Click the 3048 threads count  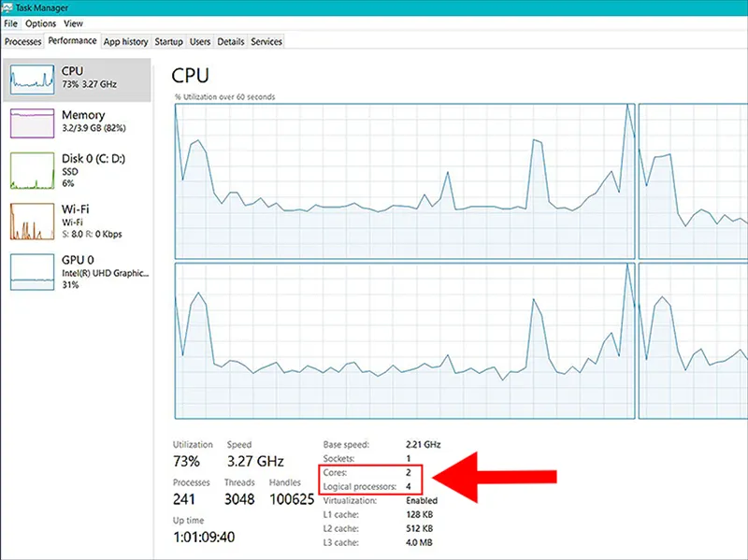pyautogui.click(x=239, y=499)
